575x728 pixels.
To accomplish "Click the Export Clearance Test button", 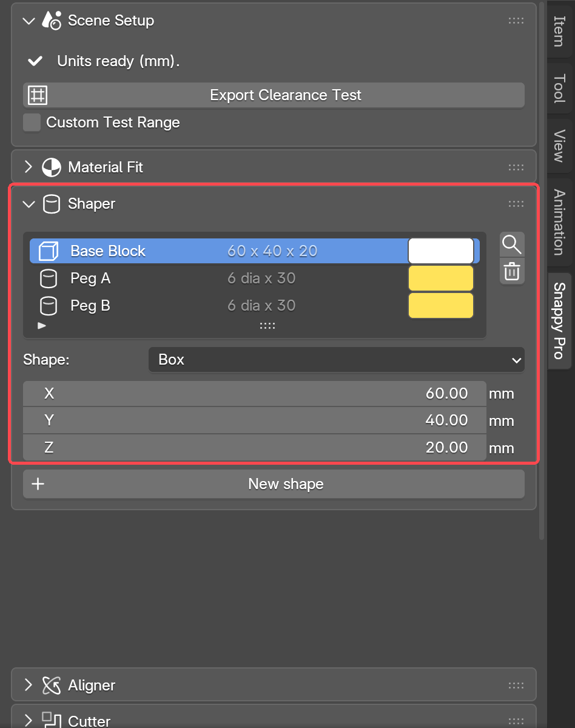I will click(274, 95).
